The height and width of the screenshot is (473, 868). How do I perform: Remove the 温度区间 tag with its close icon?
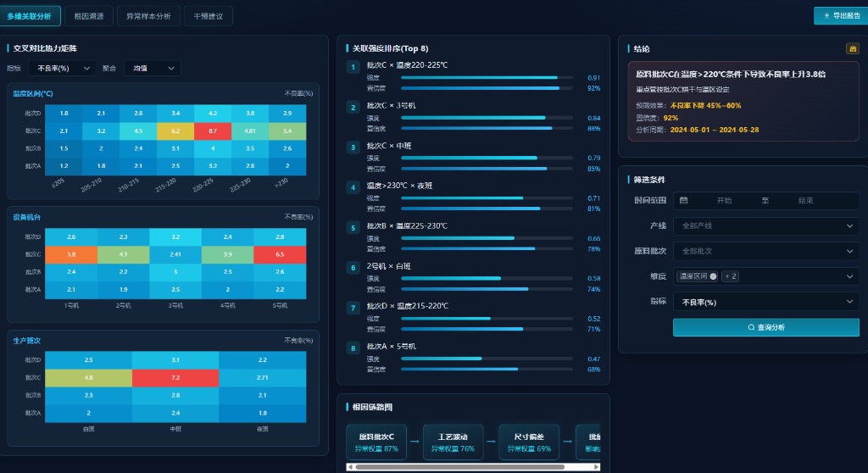[x=713, y=276]
